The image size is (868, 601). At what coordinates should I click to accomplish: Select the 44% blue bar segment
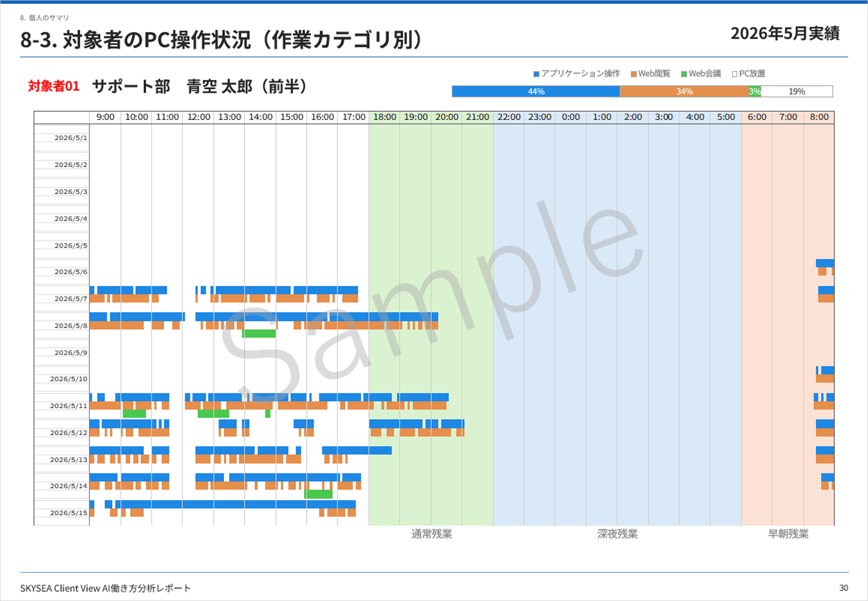[536, 91]
